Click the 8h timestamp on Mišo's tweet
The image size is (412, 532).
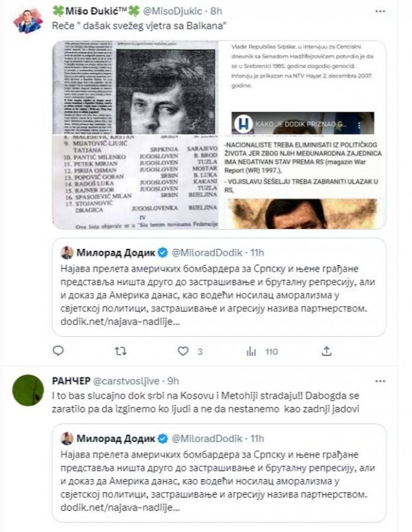[x=216, y=11]
